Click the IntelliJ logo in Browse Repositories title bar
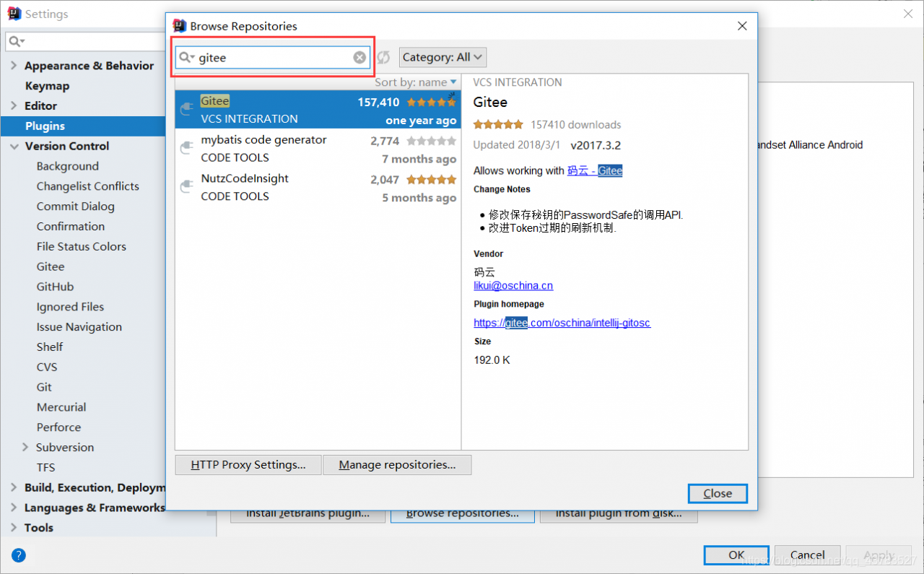 click(180, 26)
